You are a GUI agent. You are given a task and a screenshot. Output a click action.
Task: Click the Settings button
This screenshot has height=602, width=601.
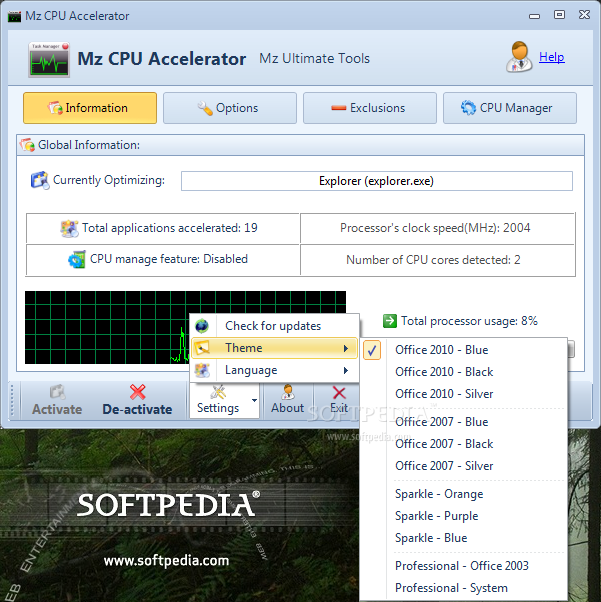(x=218, y=400)
